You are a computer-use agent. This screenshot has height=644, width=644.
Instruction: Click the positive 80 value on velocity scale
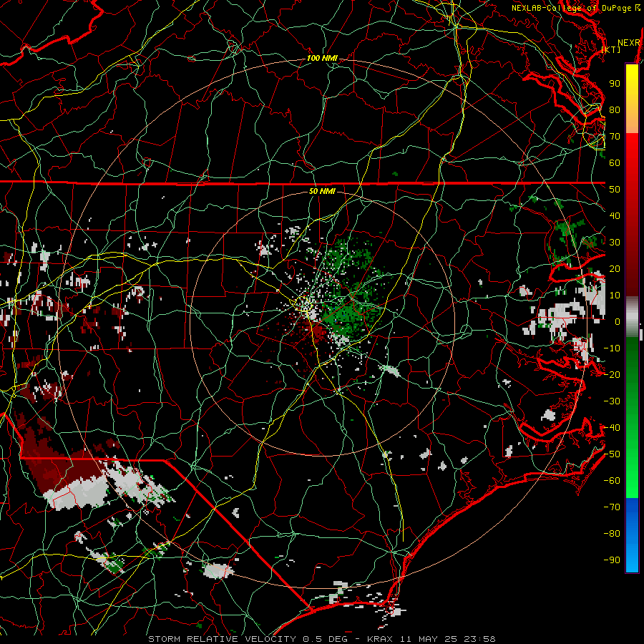click(615, 110)
